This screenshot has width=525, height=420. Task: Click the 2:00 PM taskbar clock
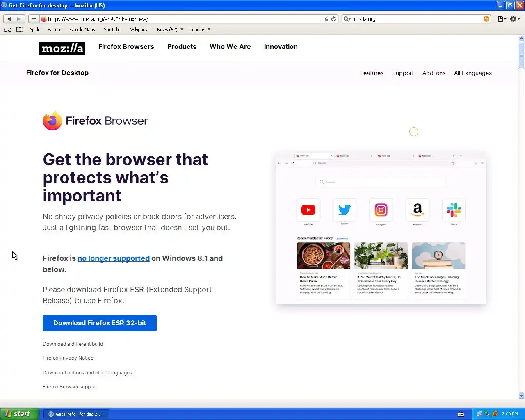(510, 414)
